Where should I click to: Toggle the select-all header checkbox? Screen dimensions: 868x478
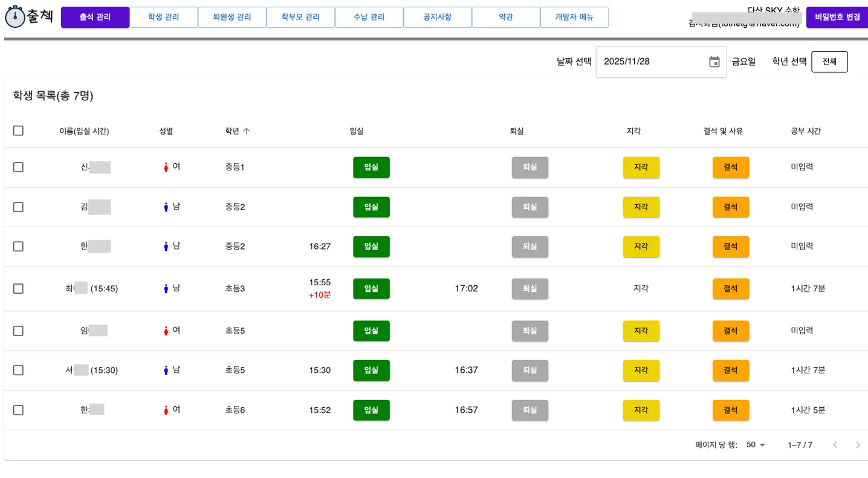(x=18, y=131)
